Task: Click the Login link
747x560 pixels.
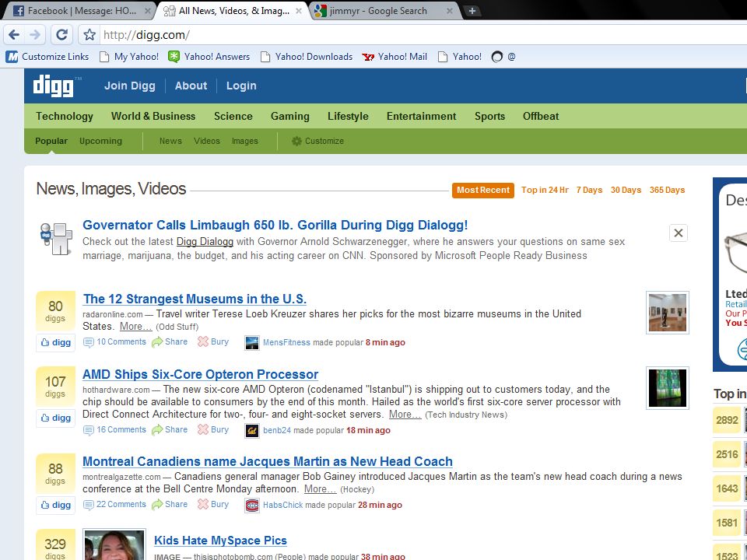Action: coord(241,86)
